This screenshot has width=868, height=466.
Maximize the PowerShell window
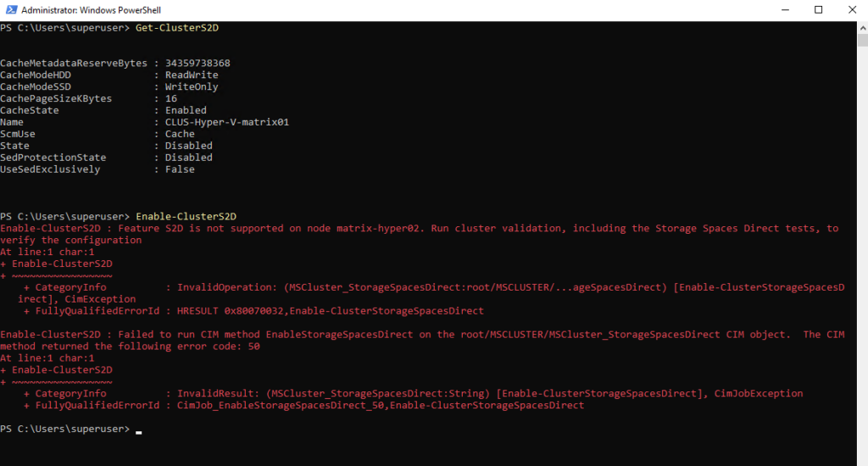(x=818, y=10)
